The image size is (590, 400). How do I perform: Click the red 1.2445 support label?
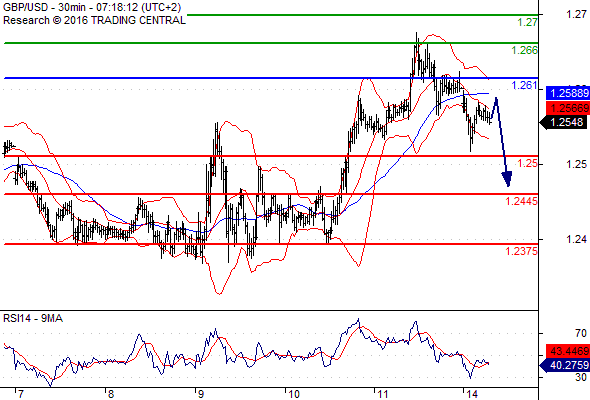(522, 201)
